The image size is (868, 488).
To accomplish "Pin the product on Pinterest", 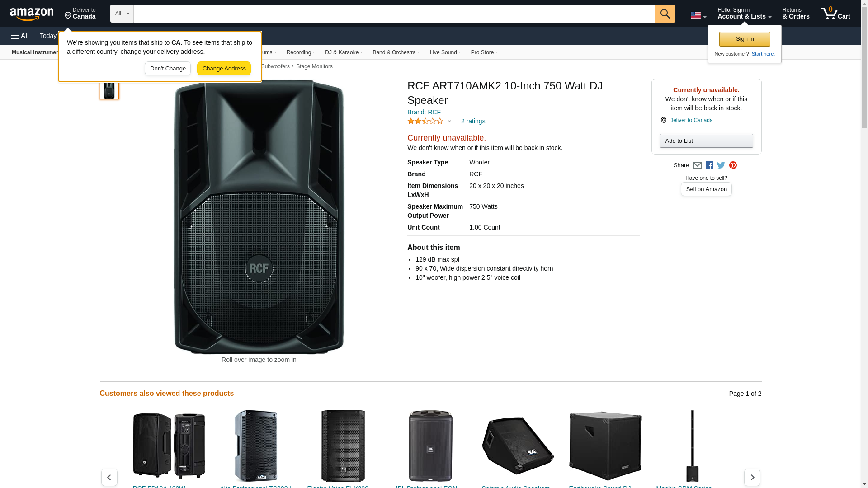I will tap(733, 165).
